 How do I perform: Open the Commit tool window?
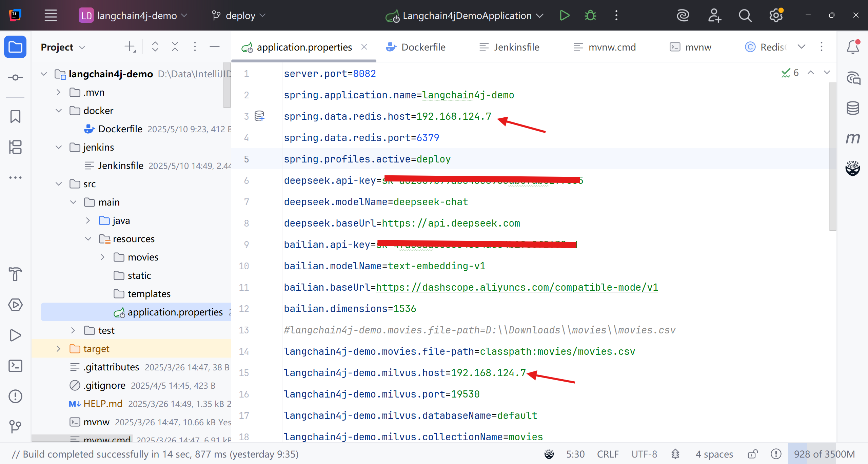tap(15, 78)
